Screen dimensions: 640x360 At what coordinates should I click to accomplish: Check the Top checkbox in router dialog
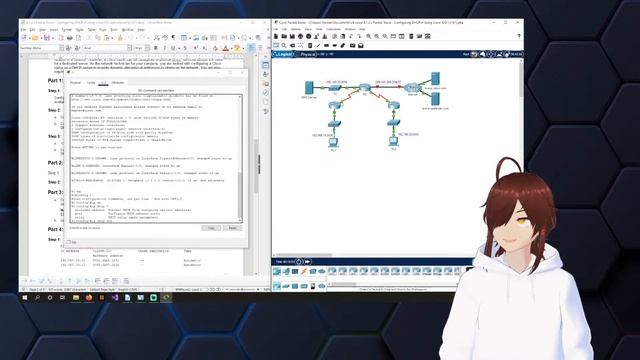pos(69,242)
